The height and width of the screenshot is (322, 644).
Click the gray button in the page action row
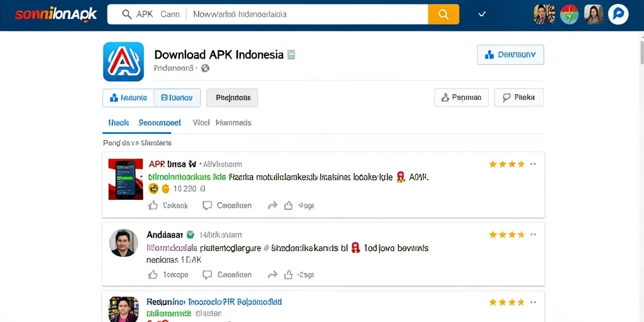click(232, 97)
